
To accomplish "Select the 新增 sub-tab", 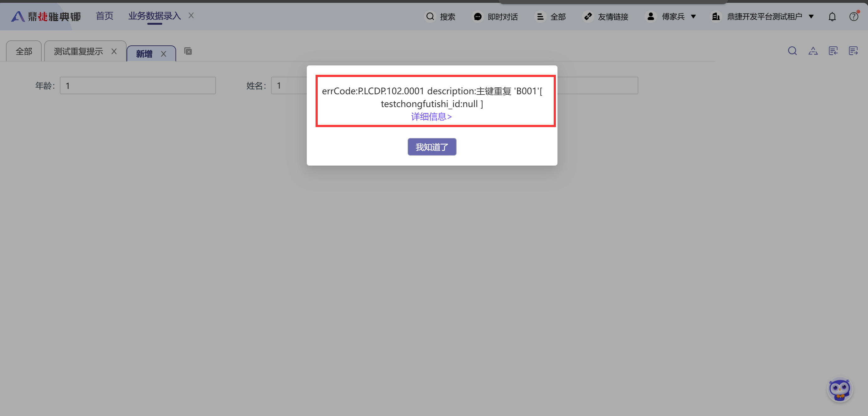I will click(144, 54).
